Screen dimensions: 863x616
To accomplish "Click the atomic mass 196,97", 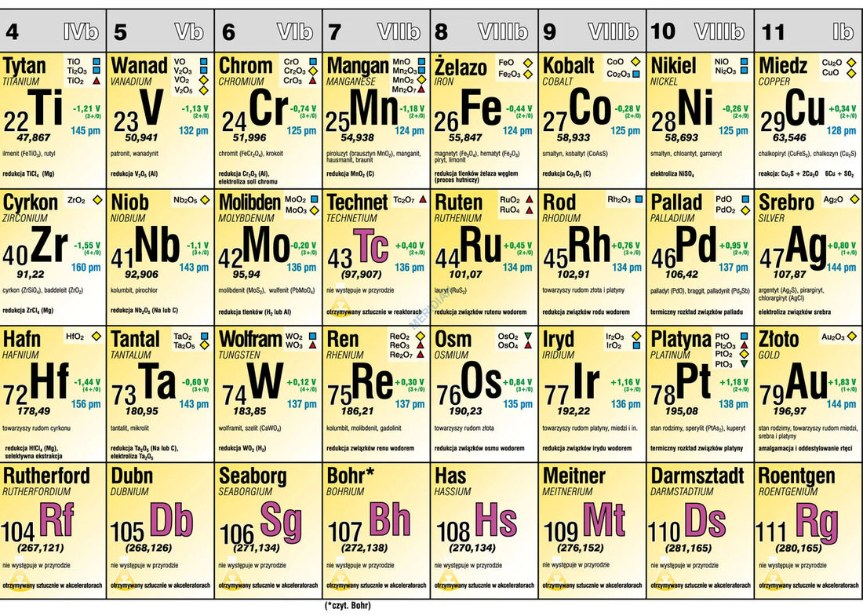I will tap(789, 411).
